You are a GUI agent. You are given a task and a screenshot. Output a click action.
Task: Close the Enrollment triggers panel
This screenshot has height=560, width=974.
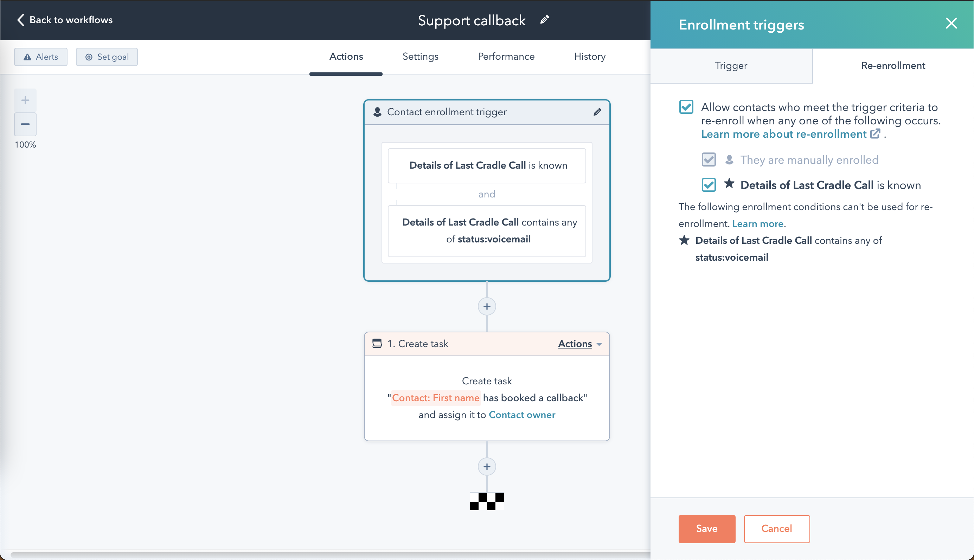tap(951, 24)
